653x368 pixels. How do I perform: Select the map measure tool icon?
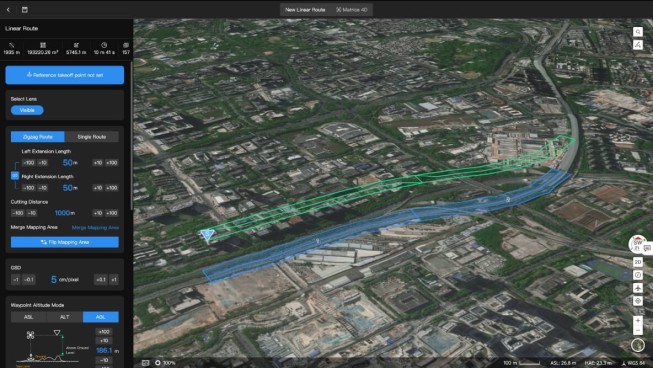638,45
